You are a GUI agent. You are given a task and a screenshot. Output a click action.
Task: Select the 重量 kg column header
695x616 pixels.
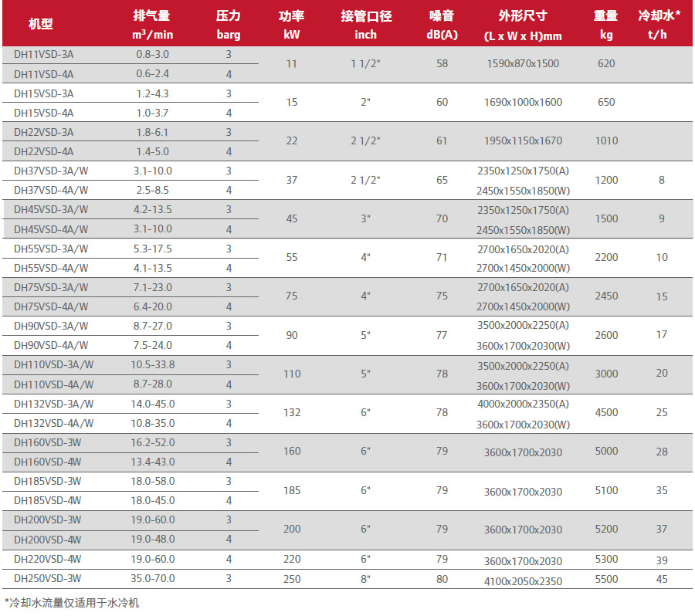coord(606,25)
